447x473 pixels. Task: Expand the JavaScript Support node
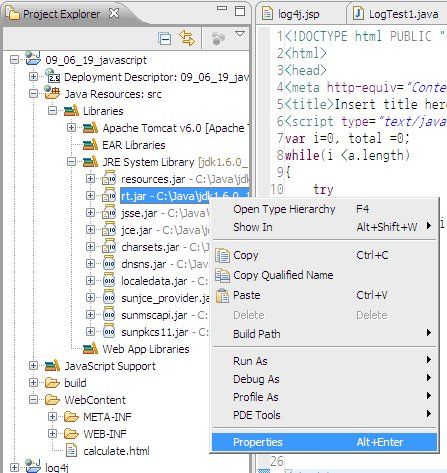[x=33, y=366]
